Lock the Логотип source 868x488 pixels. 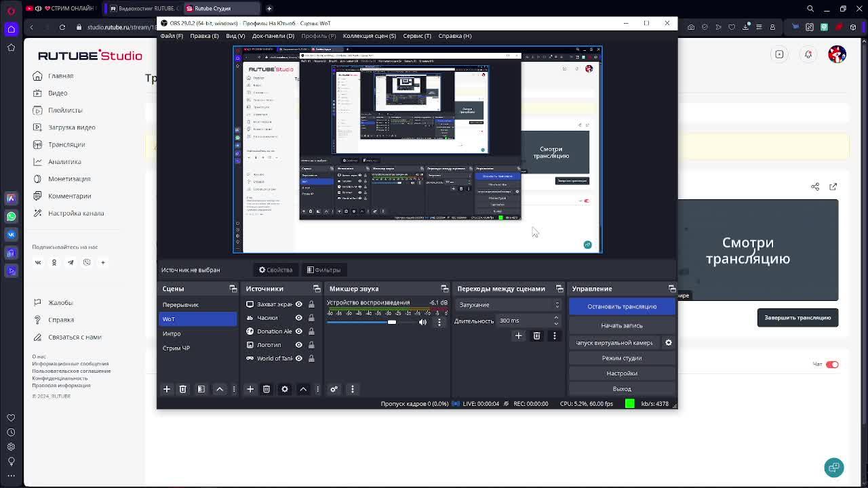point(311,345)
